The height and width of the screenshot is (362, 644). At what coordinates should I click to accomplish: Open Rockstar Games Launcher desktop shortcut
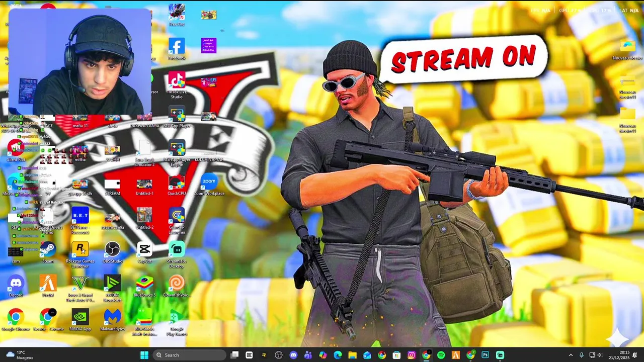point(80,255)
